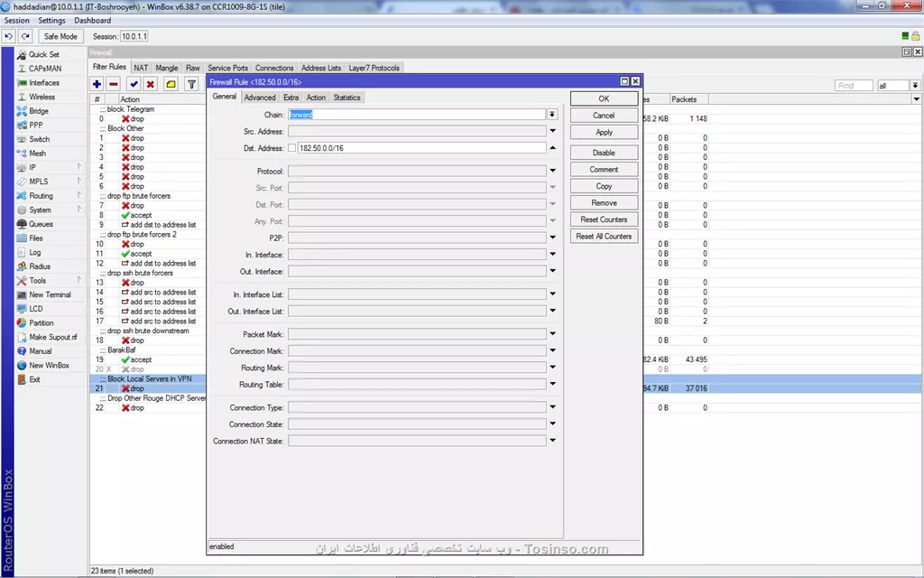
Task: Open the Switch menu
Action: (x=40, y=139)
